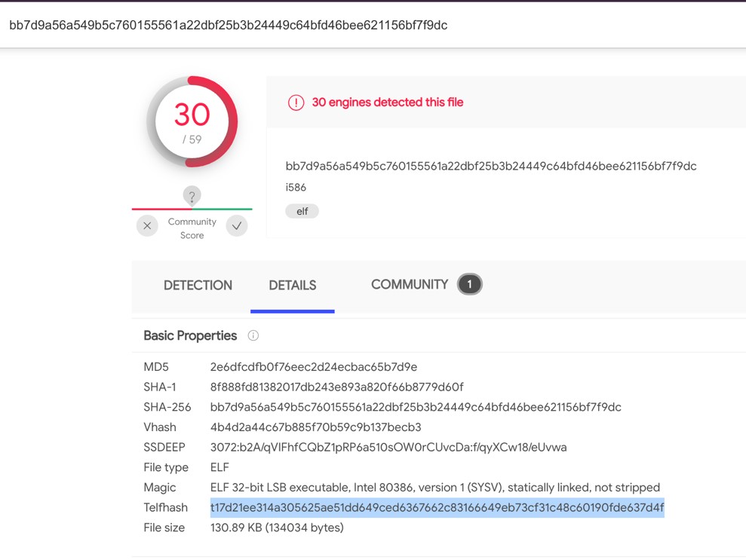Click the MD5 hash value
The image size is (746, 560).
[313, 367]
